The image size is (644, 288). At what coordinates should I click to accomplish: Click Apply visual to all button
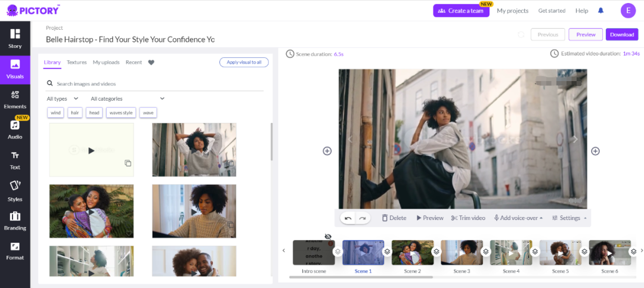(244, 62)
